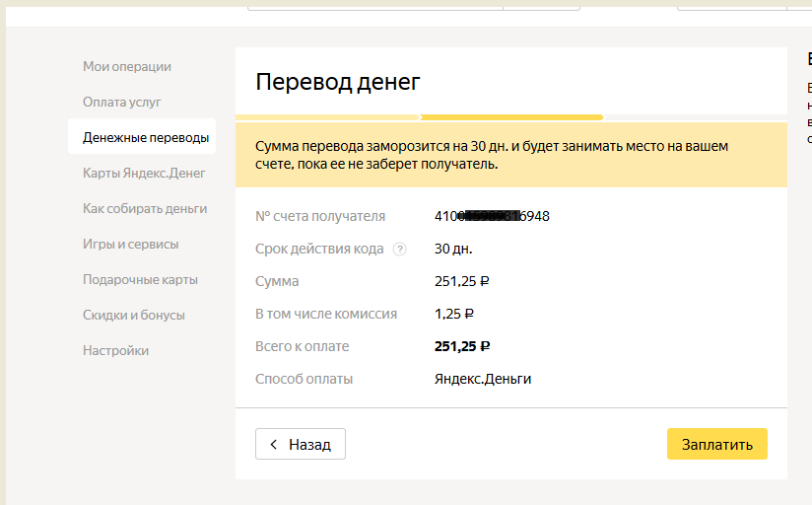
Task: Click the recipient account number value
Action: 492,216
